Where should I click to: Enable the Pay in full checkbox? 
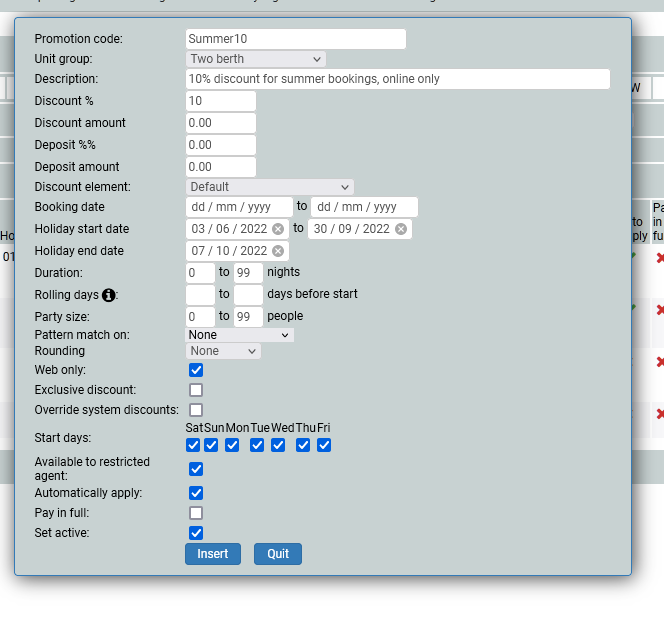(196, 513)
